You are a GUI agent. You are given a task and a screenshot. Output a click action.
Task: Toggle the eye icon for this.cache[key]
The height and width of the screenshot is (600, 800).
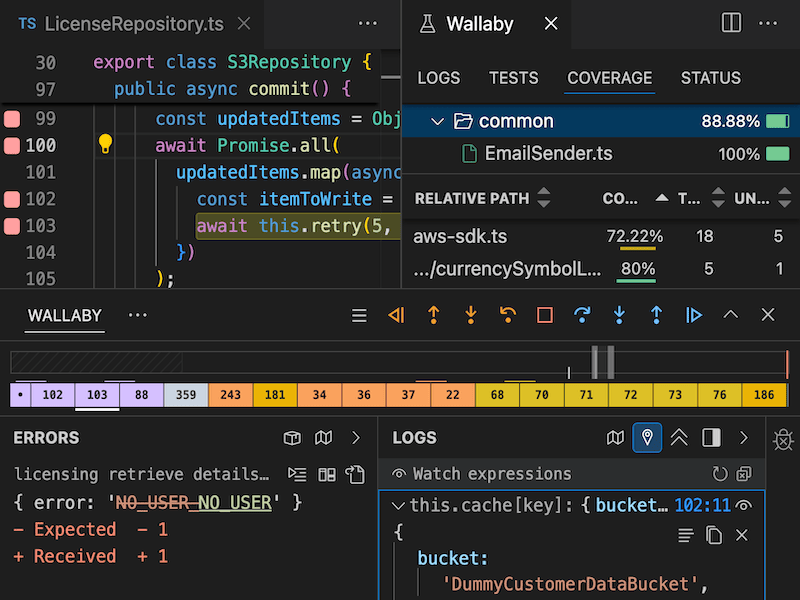[x=744, y=506]
